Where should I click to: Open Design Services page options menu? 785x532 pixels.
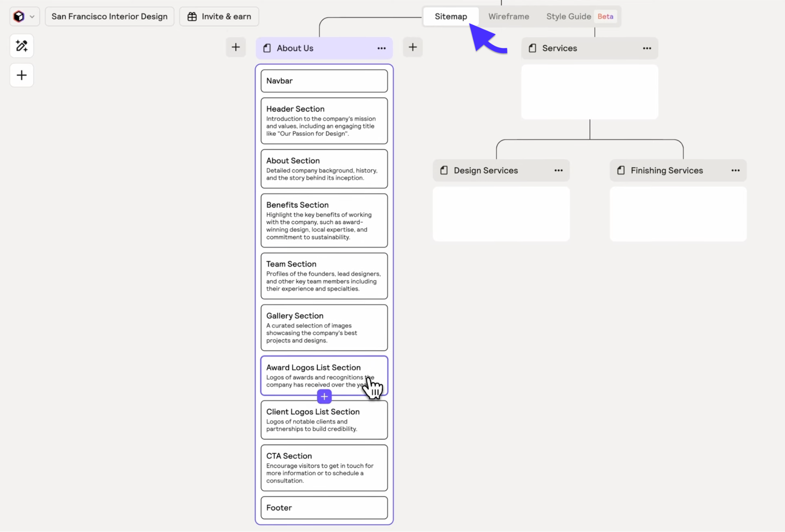(558, 170)
